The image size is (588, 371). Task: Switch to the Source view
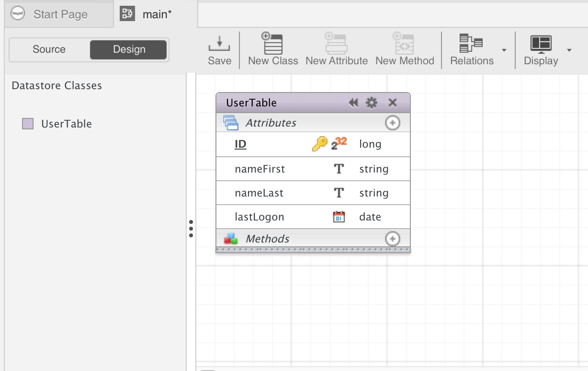[x=50, y=49]
